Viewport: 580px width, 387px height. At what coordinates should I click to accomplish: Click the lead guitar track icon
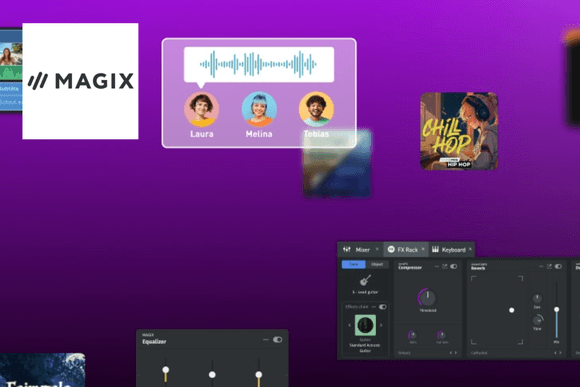tap(365, 280)
